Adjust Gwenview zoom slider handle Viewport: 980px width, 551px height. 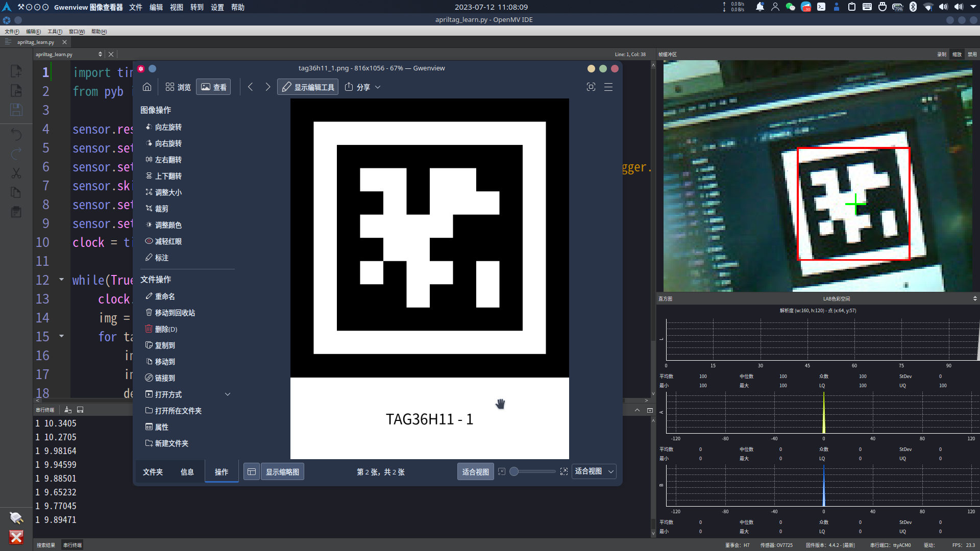pyautogui.click(x=514, y=471)
